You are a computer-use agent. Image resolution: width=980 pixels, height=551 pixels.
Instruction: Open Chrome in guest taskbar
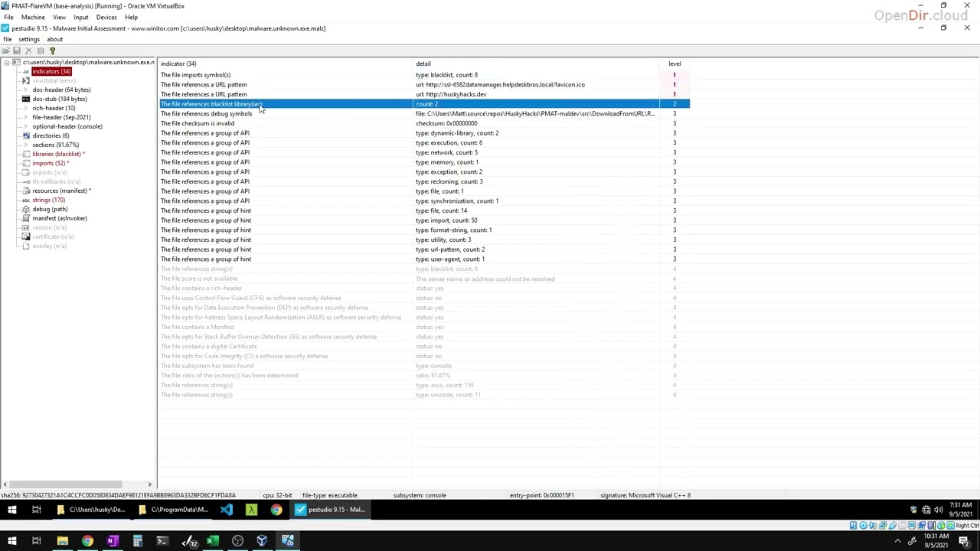[x=276, y=510]
